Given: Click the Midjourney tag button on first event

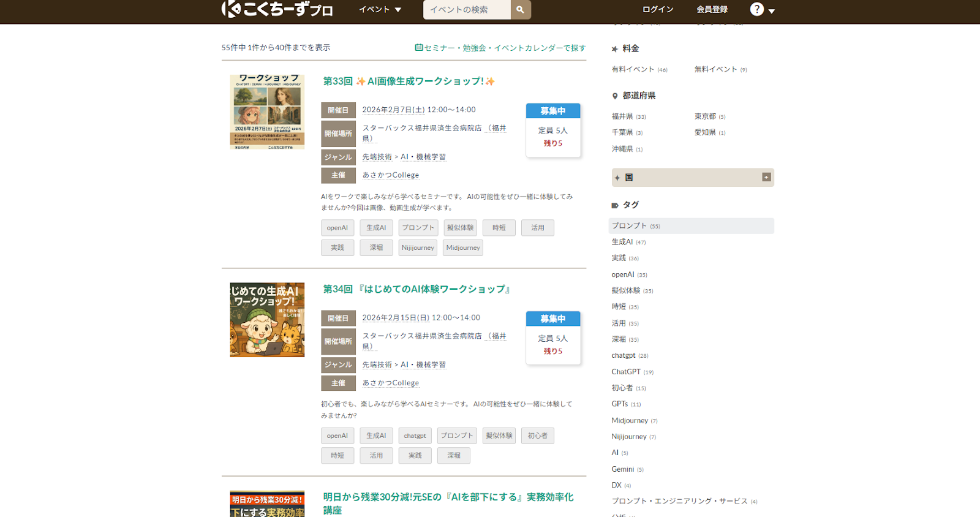Looking at the screenshot, I should pyautogui.click(x=463, y=248).
